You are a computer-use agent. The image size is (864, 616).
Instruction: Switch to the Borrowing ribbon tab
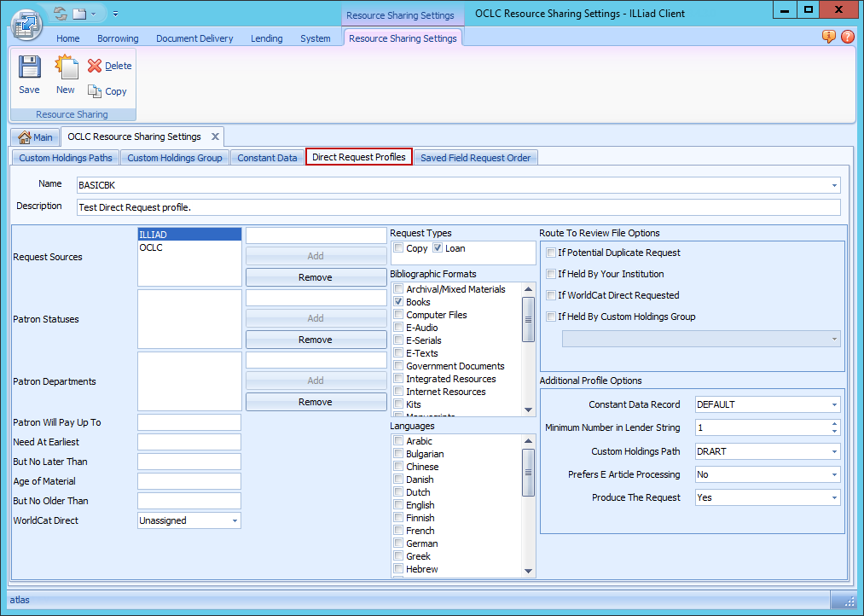click(118, 38)
